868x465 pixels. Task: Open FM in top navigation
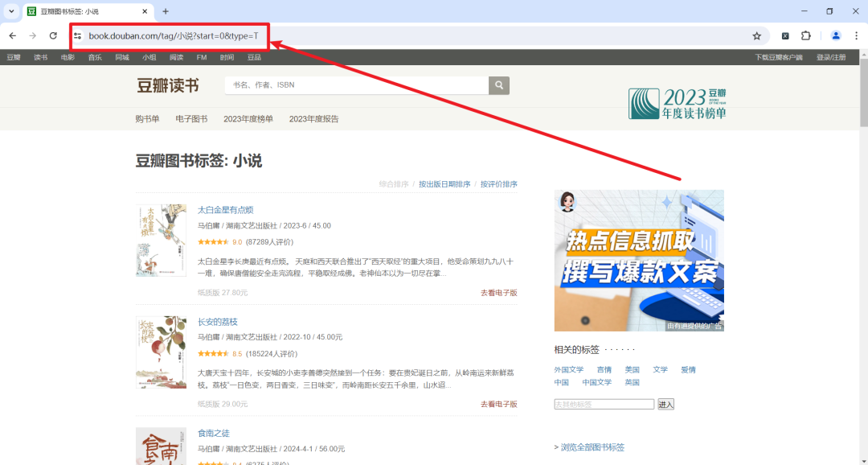[202, 57]
